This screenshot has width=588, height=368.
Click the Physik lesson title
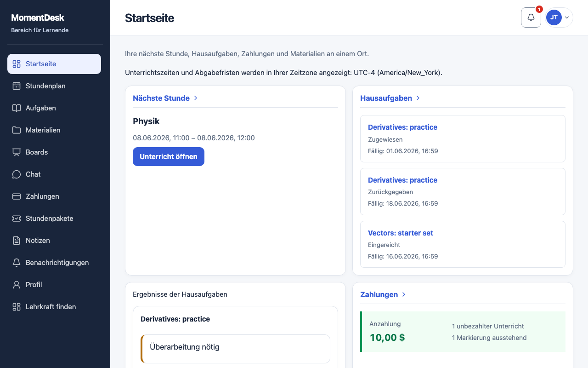[146, 121]
